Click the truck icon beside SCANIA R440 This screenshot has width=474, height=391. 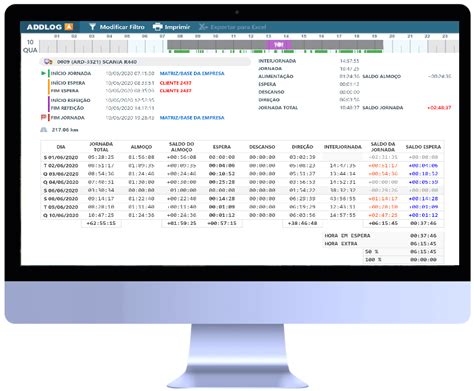(48, 62)
